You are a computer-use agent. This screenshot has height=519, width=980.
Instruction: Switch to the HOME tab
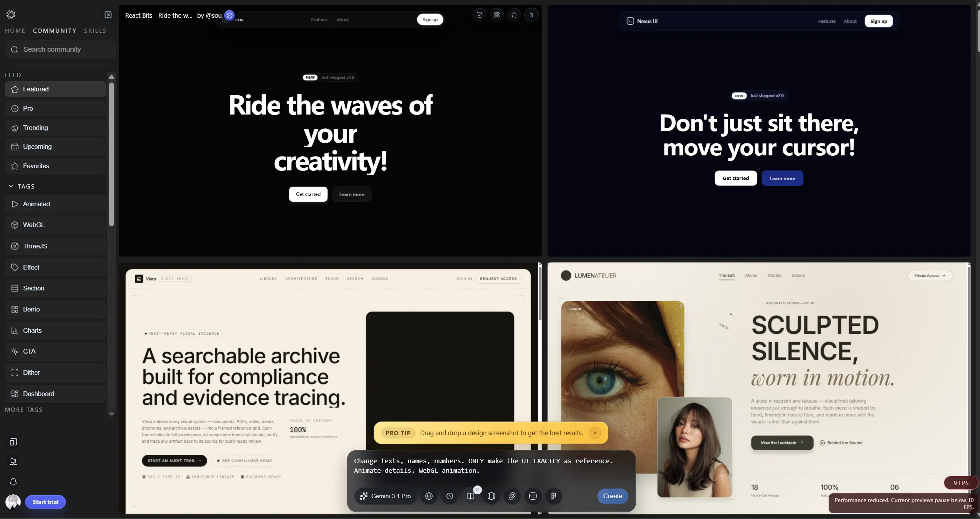pyautogui.click(x=15, y=30)
